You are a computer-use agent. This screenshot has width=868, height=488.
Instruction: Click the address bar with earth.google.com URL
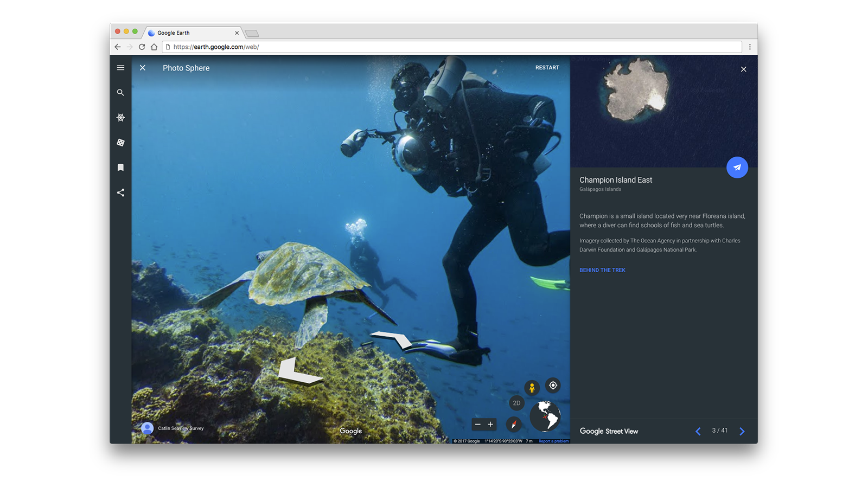(452, 47)
